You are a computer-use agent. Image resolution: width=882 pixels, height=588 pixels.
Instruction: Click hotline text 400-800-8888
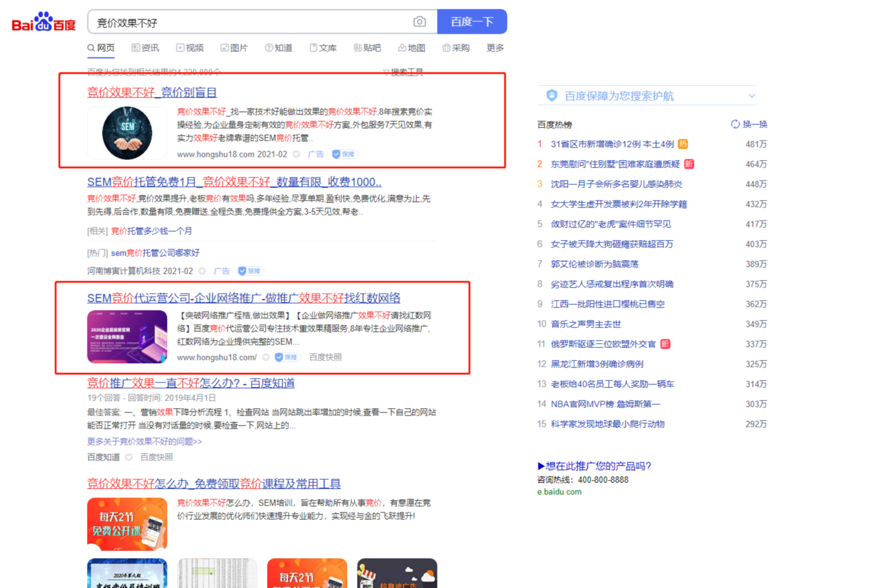[603, 481]
